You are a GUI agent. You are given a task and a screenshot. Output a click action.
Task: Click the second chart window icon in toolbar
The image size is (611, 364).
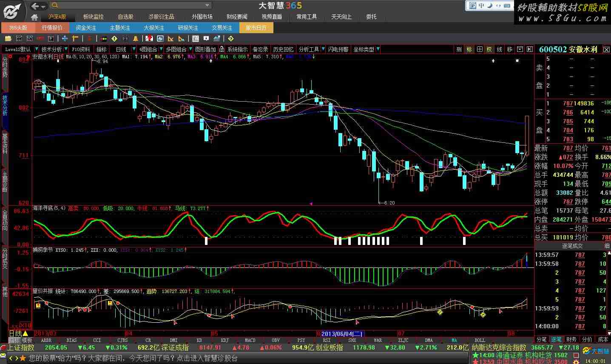30,39
